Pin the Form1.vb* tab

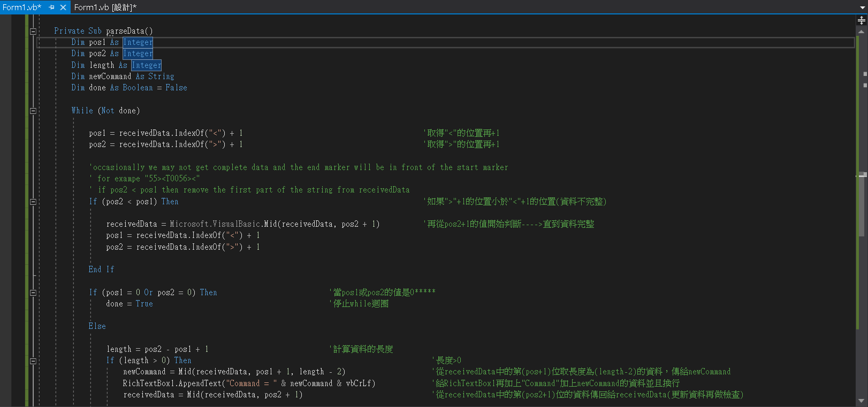[51, 7]
